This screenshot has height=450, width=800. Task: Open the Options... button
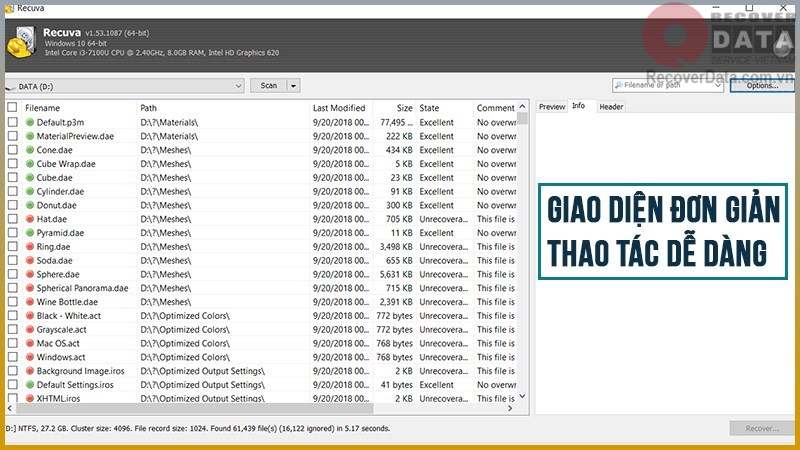pyautogui.click(x=762, y=85)
